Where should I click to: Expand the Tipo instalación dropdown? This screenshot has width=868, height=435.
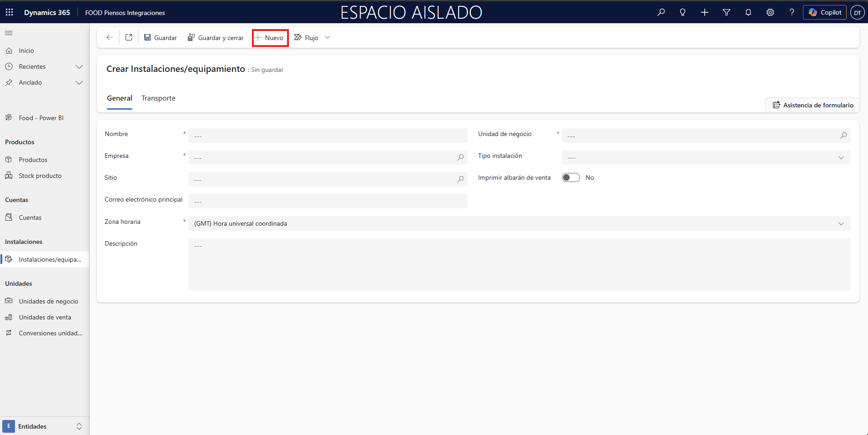point(841,157)
